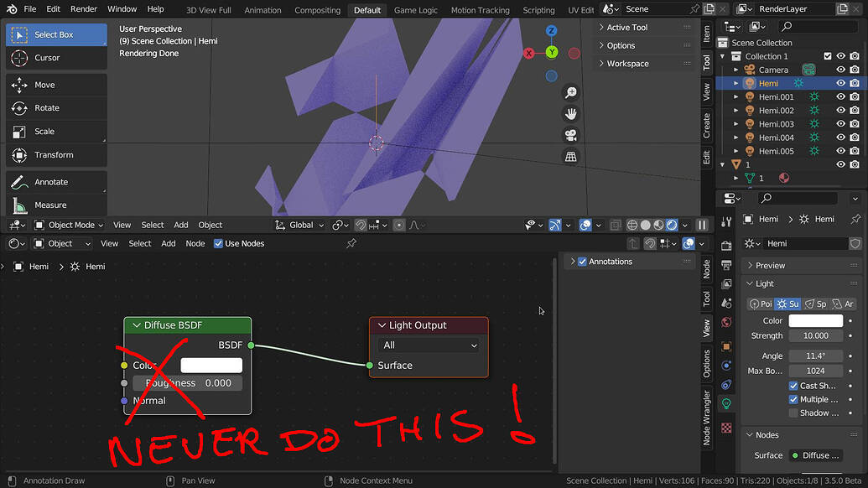The height and width of the screenshot is (488, 868).
Task: Click the Surface Diffuse shader button
Action: click(815, 455)
